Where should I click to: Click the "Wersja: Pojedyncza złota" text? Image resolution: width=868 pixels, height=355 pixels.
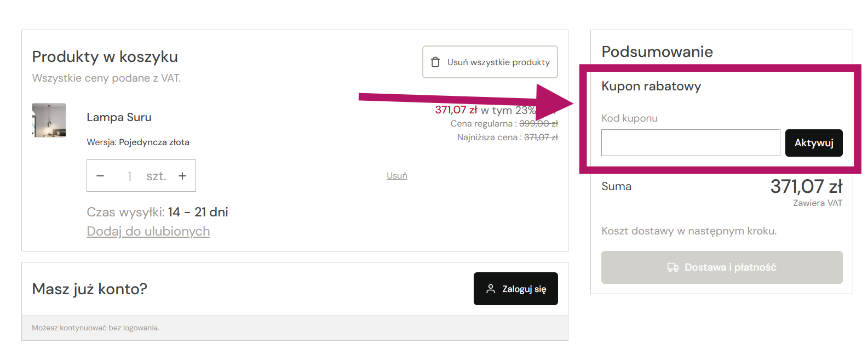(x=138, y=142)
